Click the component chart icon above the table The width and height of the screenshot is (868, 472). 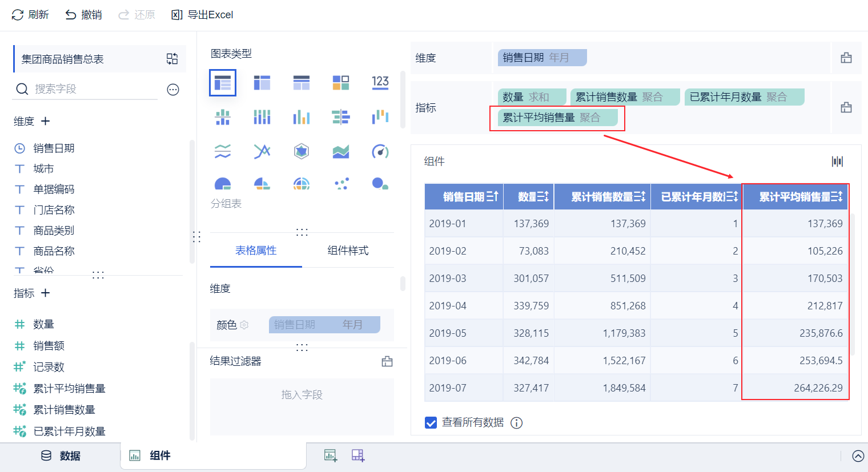click(x=837, y=162)
